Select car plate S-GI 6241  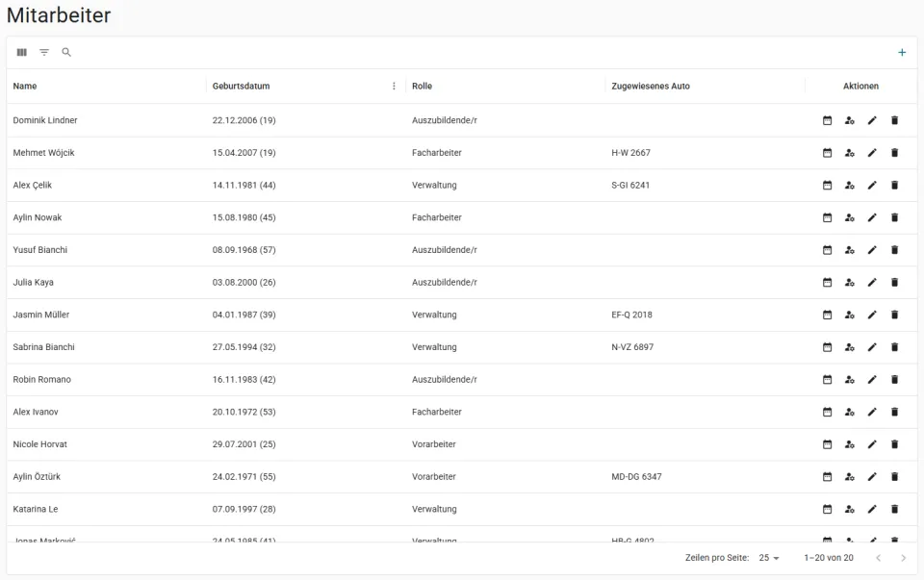(630, 185)
